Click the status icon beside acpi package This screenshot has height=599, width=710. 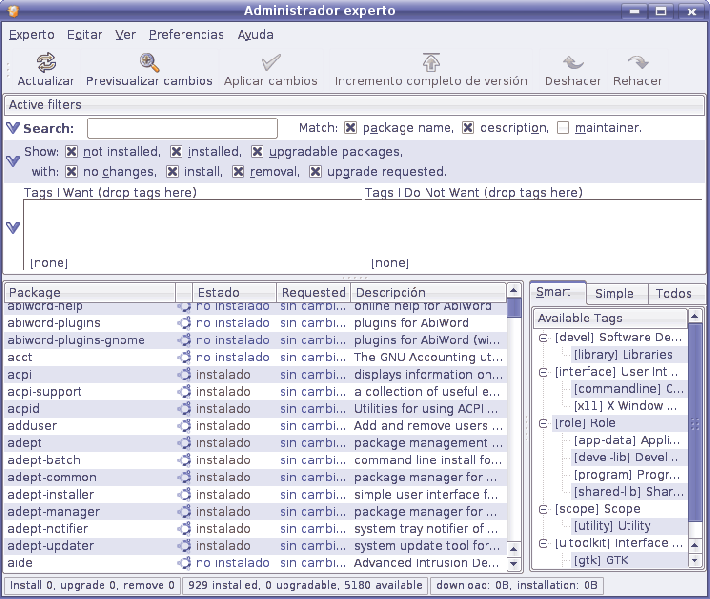[184, 375]
